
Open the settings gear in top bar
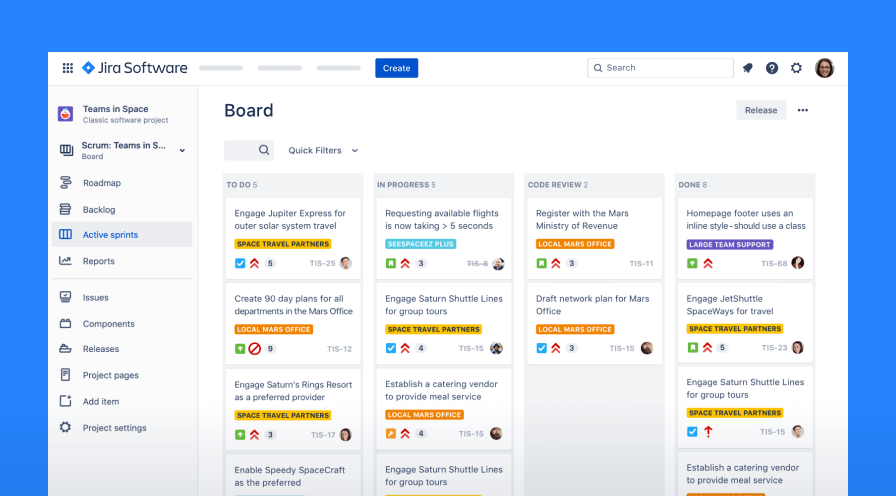click(796, 68)
